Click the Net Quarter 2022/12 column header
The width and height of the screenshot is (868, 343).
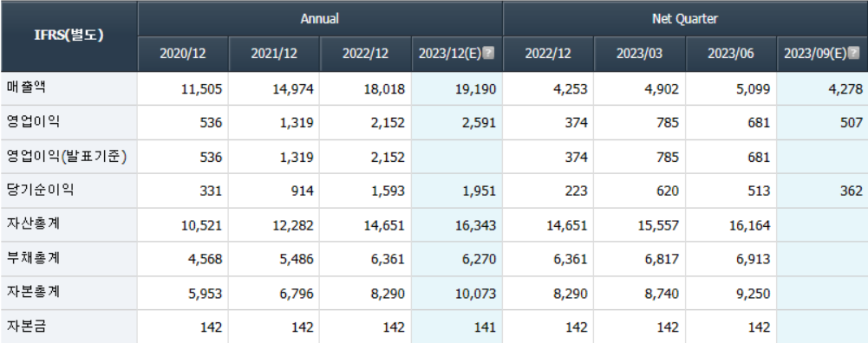(548, 54)
